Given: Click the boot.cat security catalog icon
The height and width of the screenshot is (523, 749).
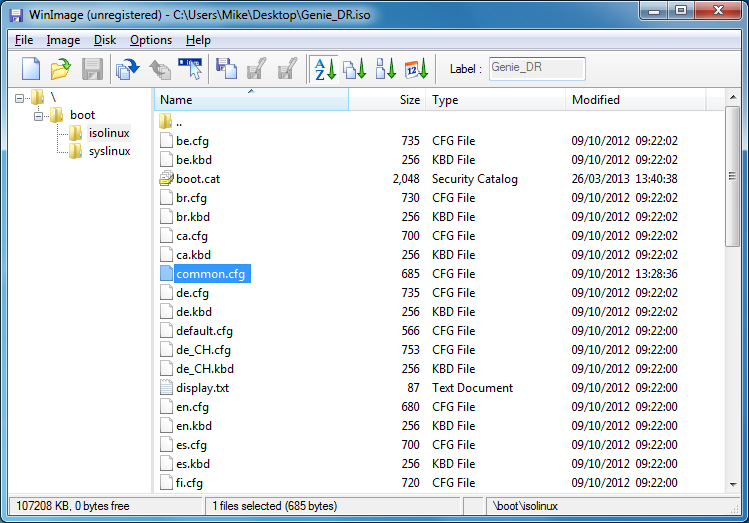Looking at the screenshot, I should click(166, 178).
